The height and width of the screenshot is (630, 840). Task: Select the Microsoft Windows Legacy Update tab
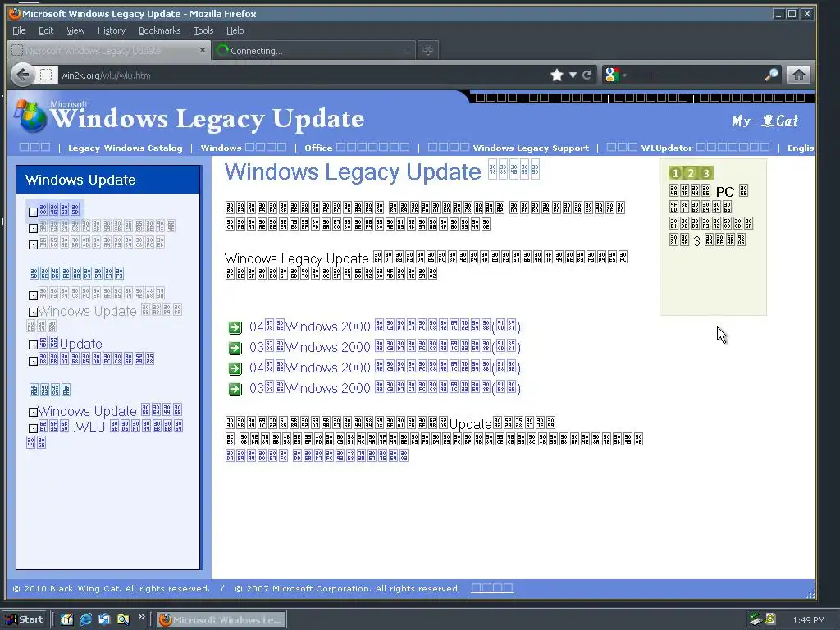[109, 50]
